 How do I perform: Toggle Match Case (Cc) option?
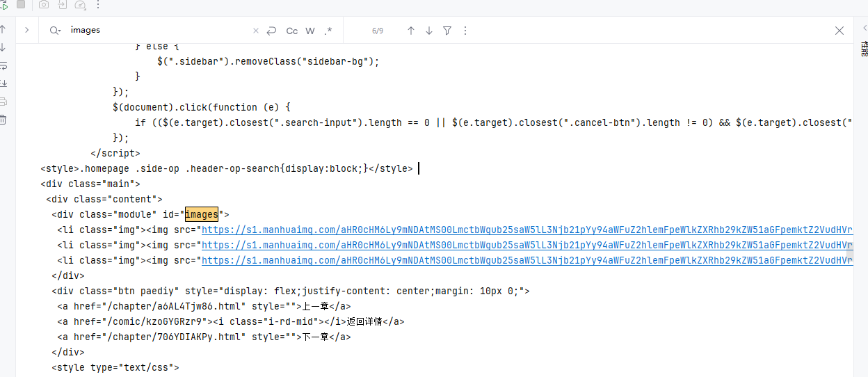click(292, 31)
